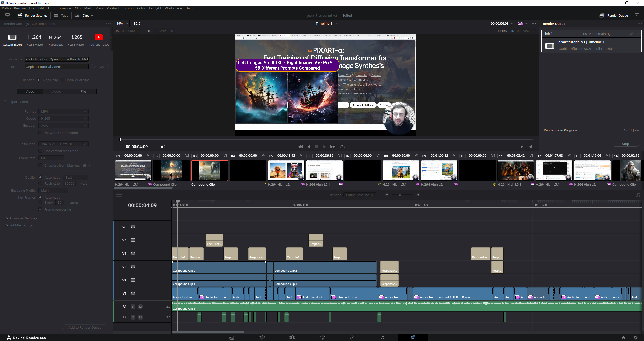
Task: Mute track A1
Action: click(140, 306)
